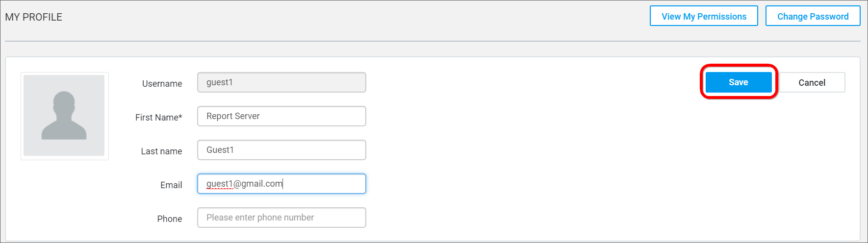
Task: Click the Username label
Action: [x=162, y=84]
